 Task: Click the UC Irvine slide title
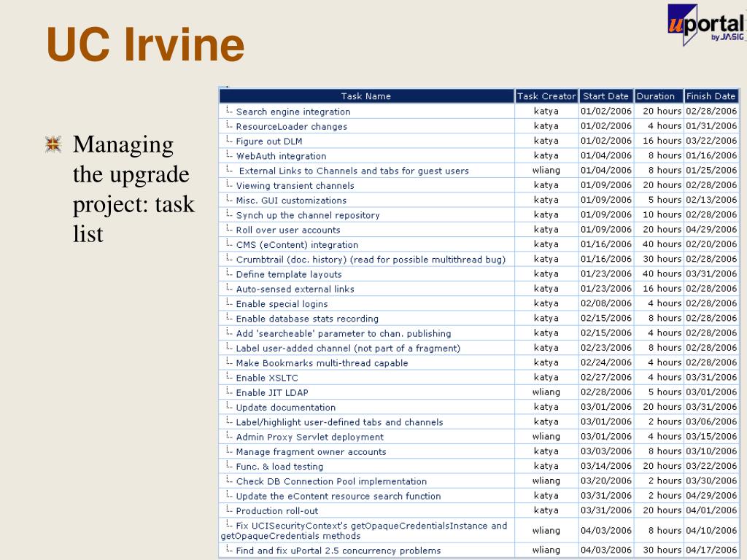145,44
